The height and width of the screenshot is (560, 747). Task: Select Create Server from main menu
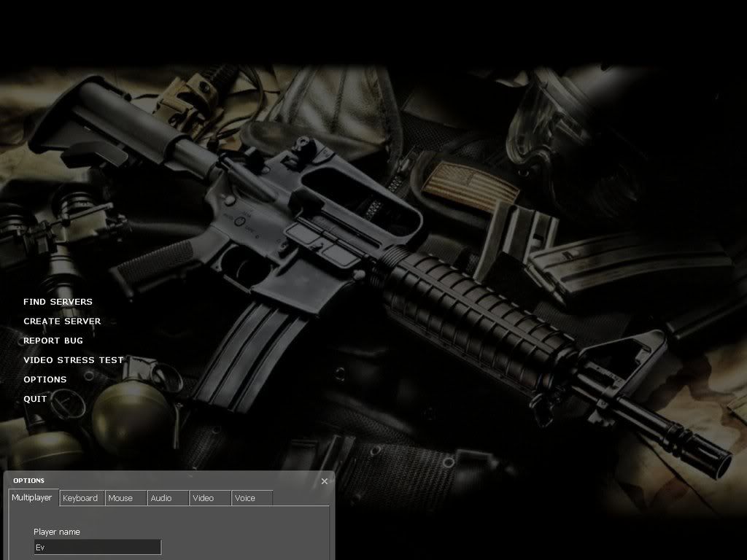pyautogui.click(x=62, y=322)
